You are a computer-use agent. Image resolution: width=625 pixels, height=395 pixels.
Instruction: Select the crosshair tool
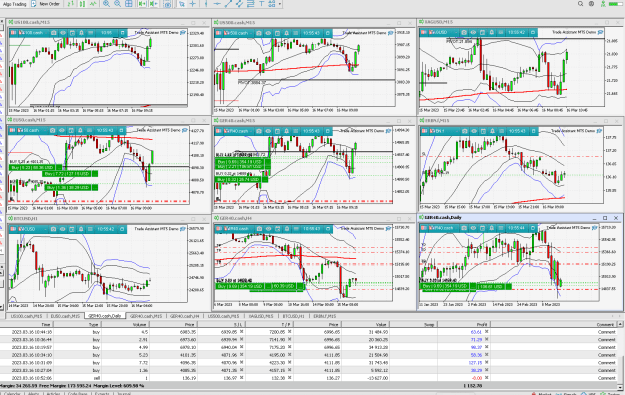pos(193,4)
